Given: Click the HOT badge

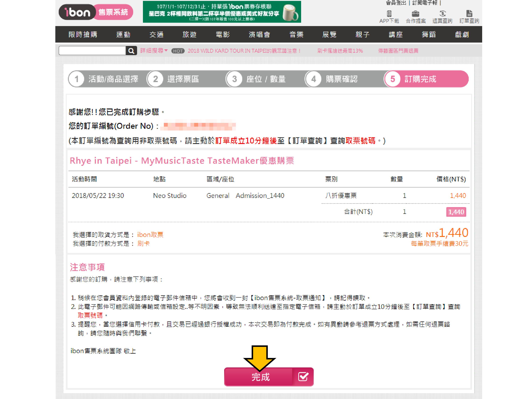Looking at the screenshot, I should [x=178, y=51].
